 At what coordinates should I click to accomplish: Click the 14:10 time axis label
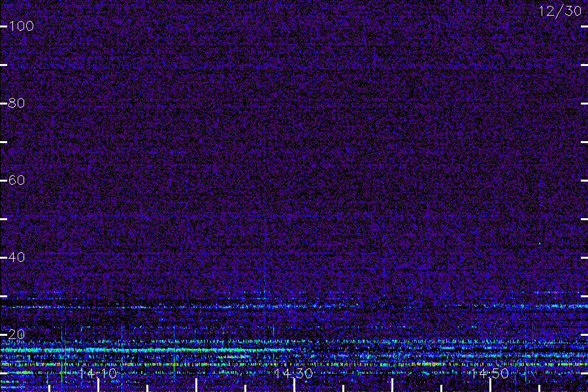(98, 373)
